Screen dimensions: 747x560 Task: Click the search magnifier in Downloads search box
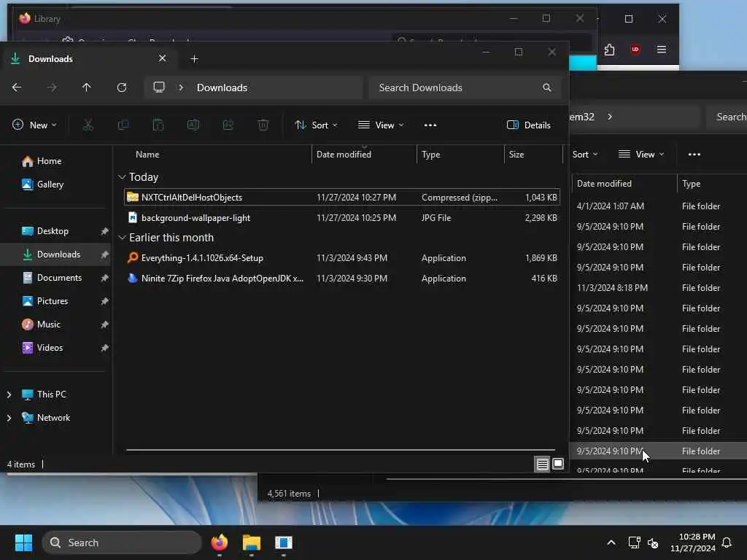547,87
